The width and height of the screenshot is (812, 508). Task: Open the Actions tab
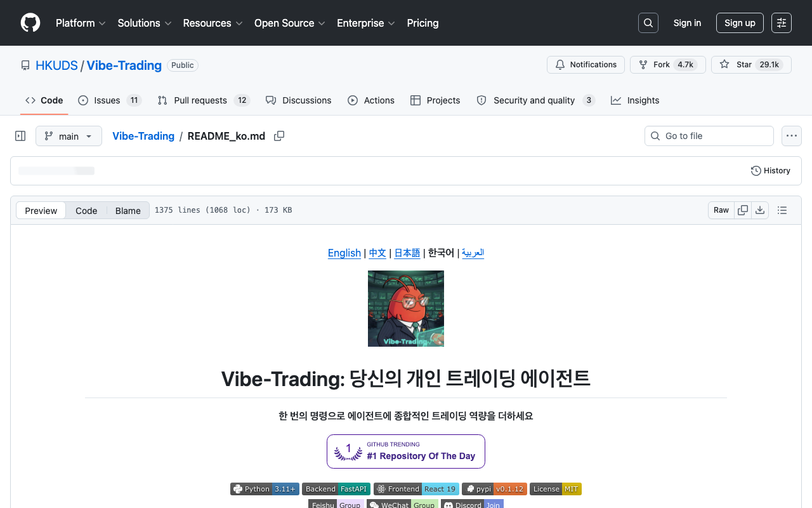coord(371,100)
